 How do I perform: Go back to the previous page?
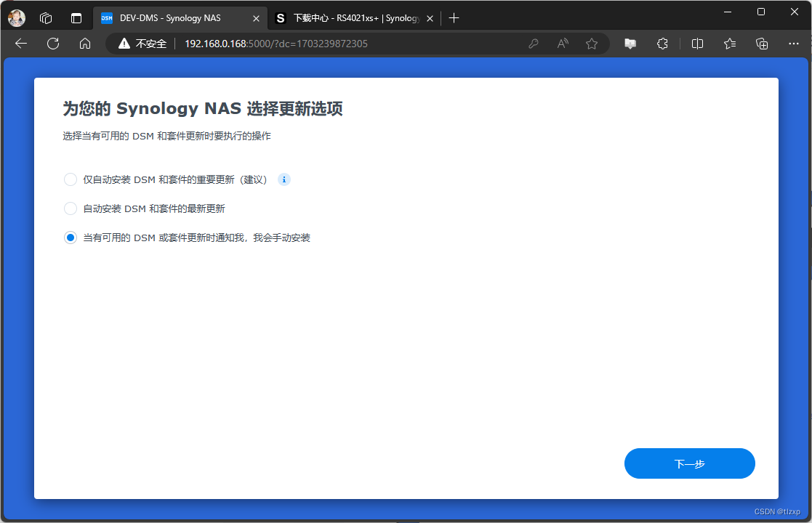[21, 44]
